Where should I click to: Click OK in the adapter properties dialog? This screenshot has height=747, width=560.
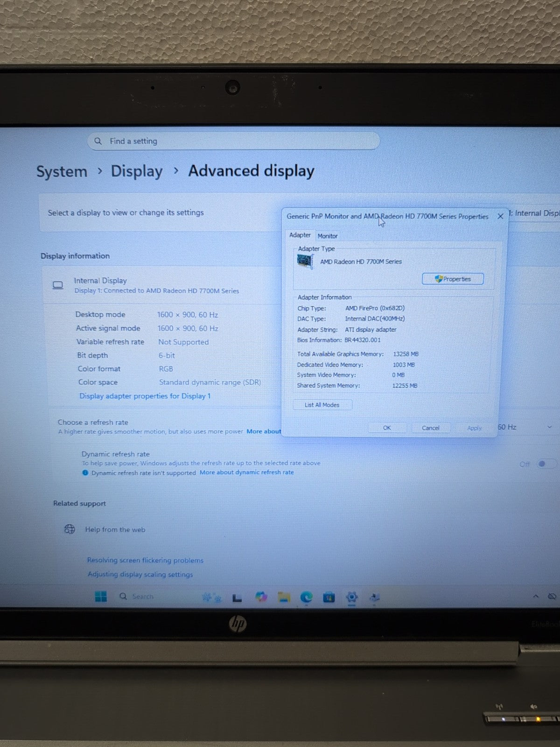point(387,428)
